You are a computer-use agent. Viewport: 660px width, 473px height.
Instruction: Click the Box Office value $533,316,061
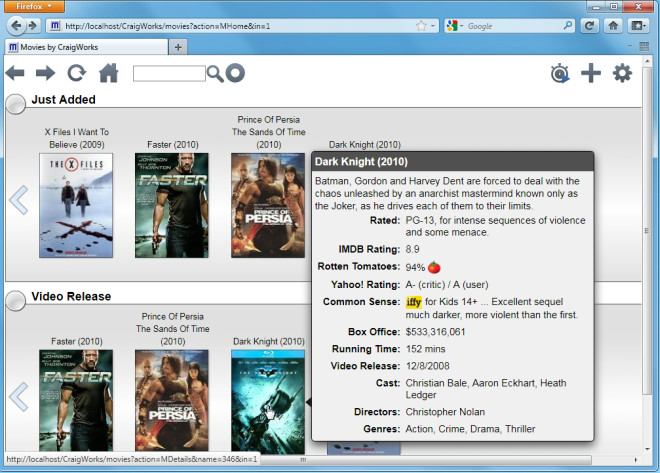tap(435, 332)
